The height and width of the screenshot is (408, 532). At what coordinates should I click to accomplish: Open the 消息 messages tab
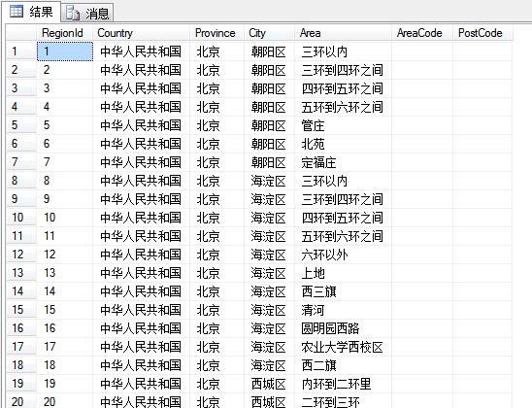[x=88, y=14]
